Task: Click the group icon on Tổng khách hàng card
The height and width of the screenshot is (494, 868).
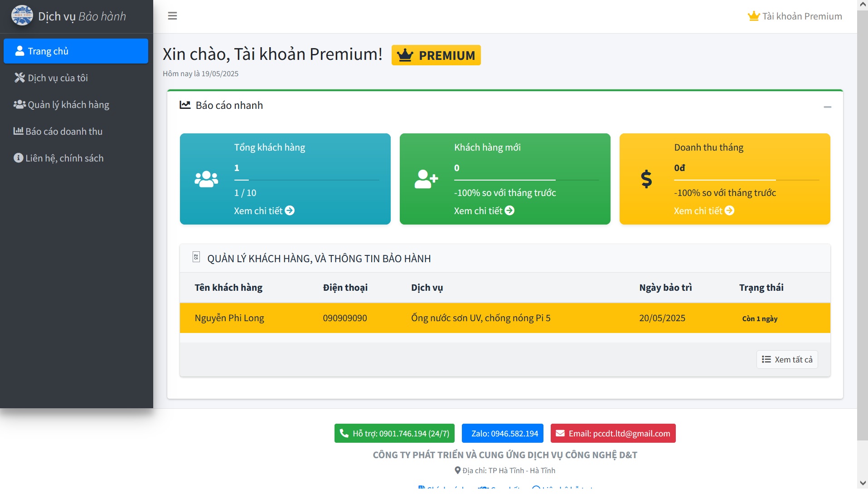Action: 206,179
